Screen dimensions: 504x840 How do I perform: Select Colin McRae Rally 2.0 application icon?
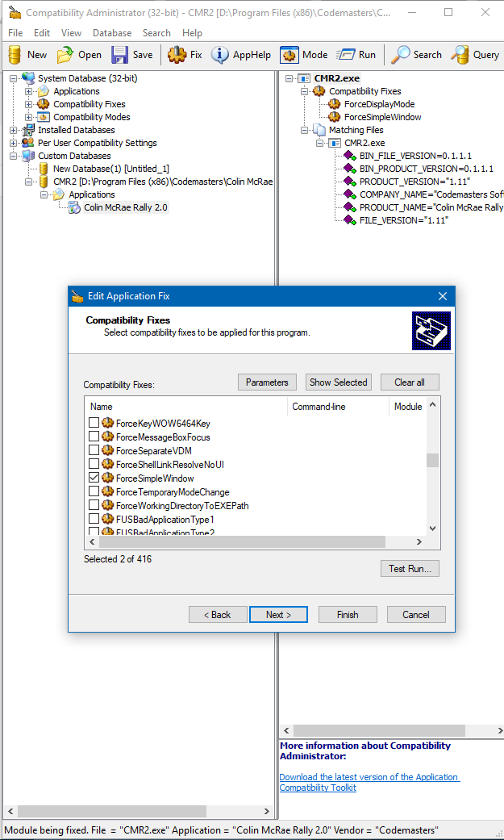coord(74,207)
